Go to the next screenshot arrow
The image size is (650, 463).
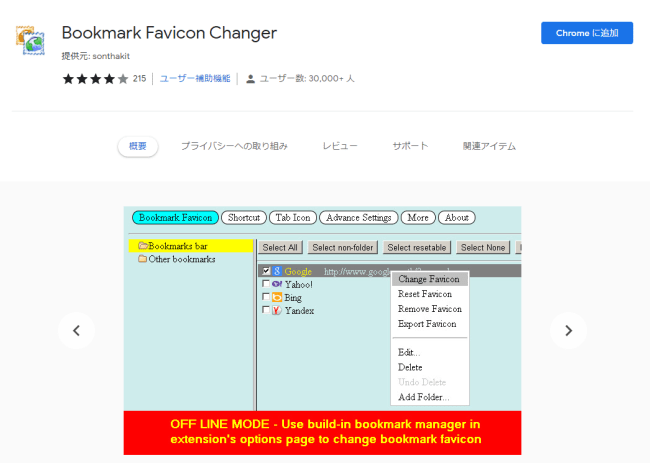568,330
